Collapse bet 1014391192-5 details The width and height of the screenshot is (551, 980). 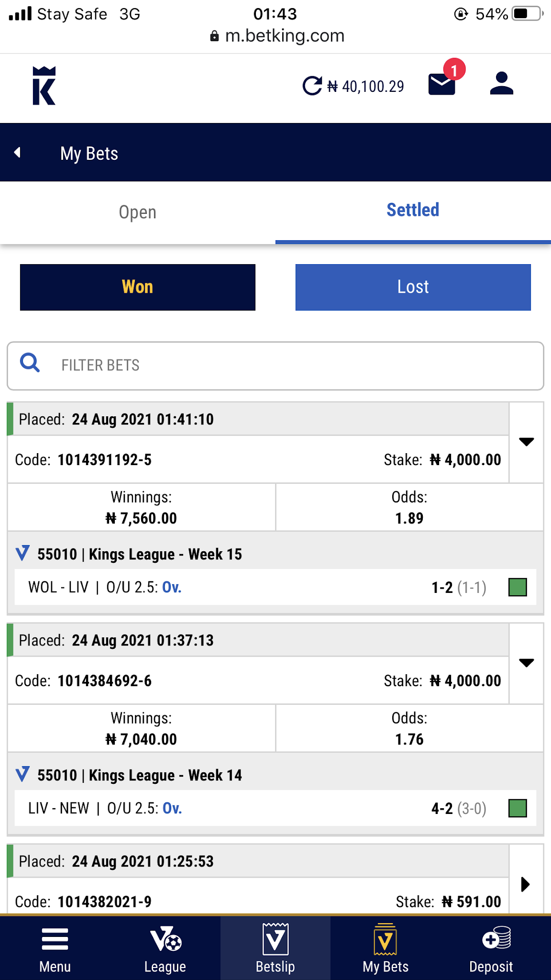[526, 442]
